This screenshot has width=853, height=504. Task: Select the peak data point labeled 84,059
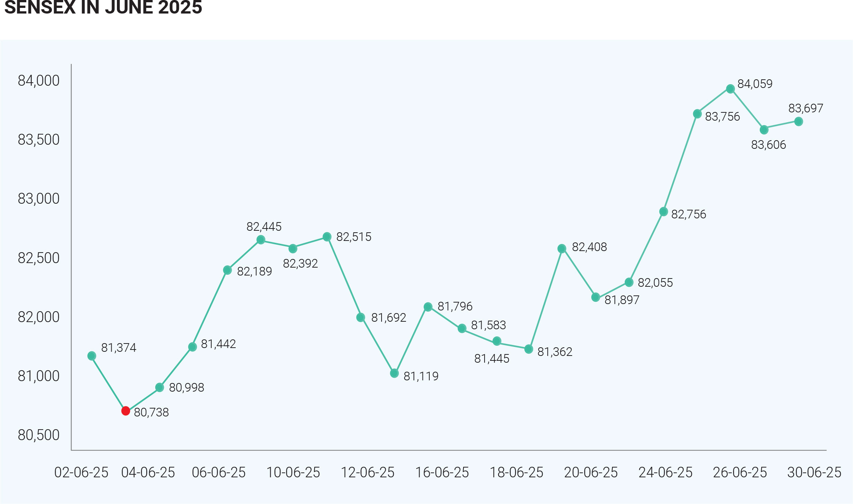point(730,89)
